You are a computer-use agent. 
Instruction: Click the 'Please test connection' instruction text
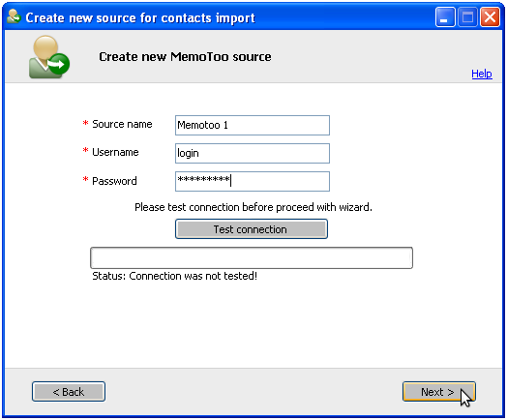click(253, 207)
